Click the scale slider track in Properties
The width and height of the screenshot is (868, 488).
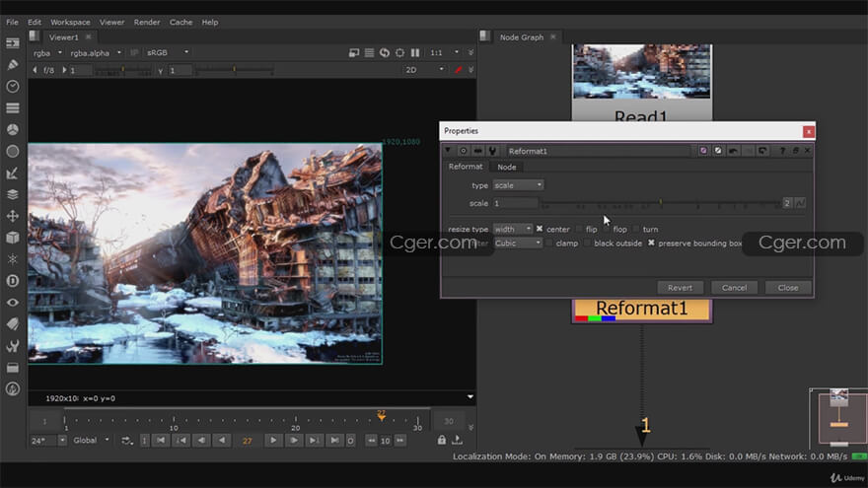662,204
